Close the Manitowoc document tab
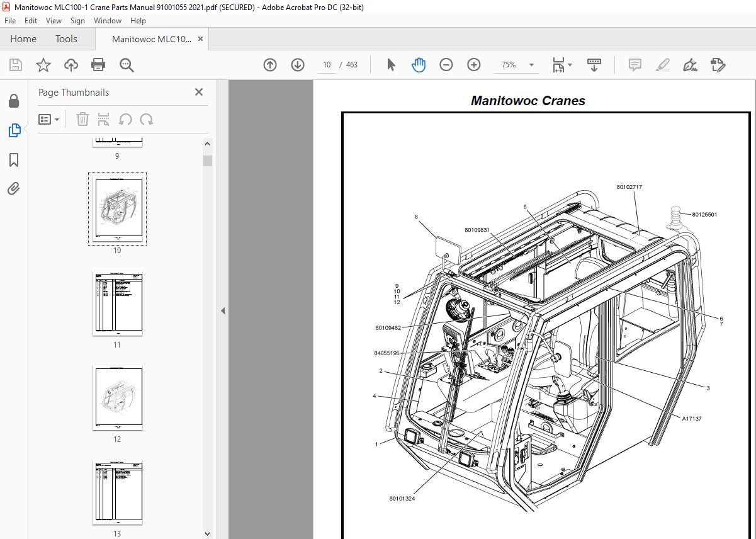The image size is (756, 539). pyautogui.click(x=200, y=39)
